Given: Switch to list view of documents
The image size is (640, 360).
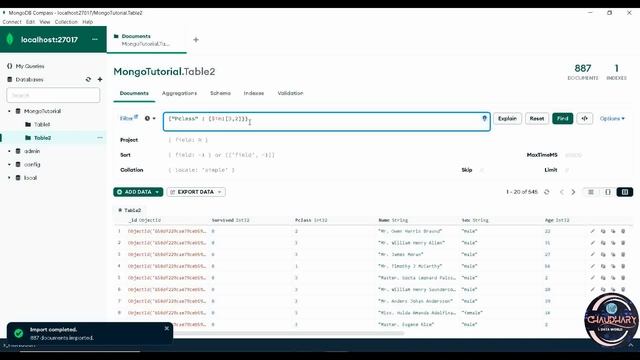Looking at the screenshot, I should pos(591,192).
